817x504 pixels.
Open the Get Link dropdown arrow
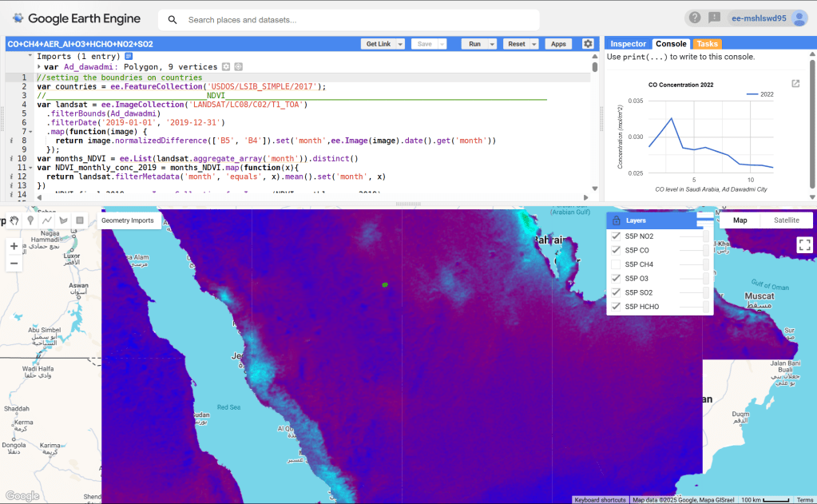click(400, 45)
